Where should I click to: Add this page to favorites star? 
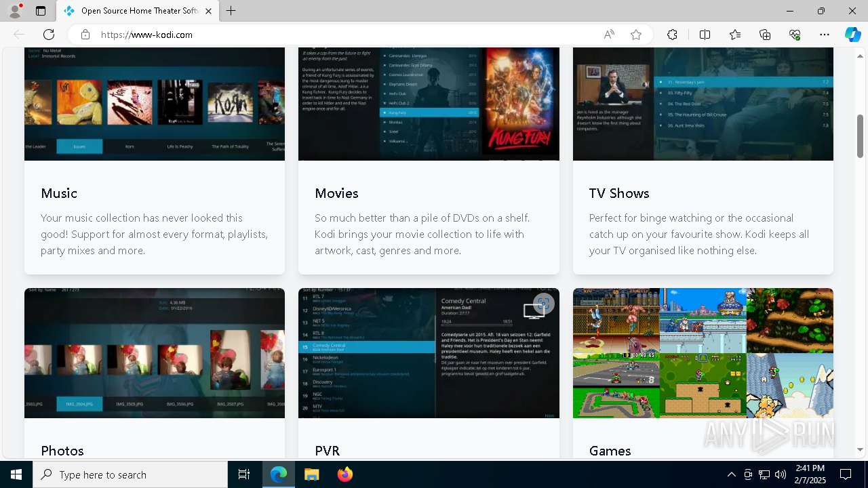click(635, 35)
